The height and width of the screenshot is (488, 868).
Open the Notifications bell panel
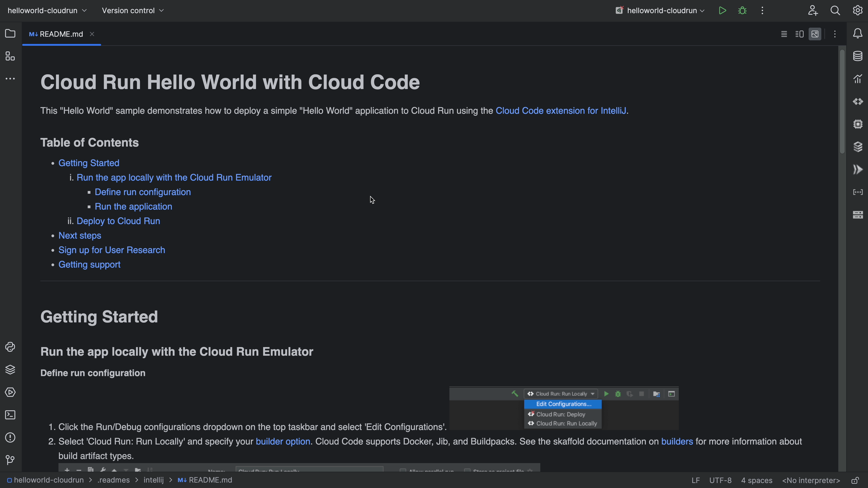[x=858, y=33]
